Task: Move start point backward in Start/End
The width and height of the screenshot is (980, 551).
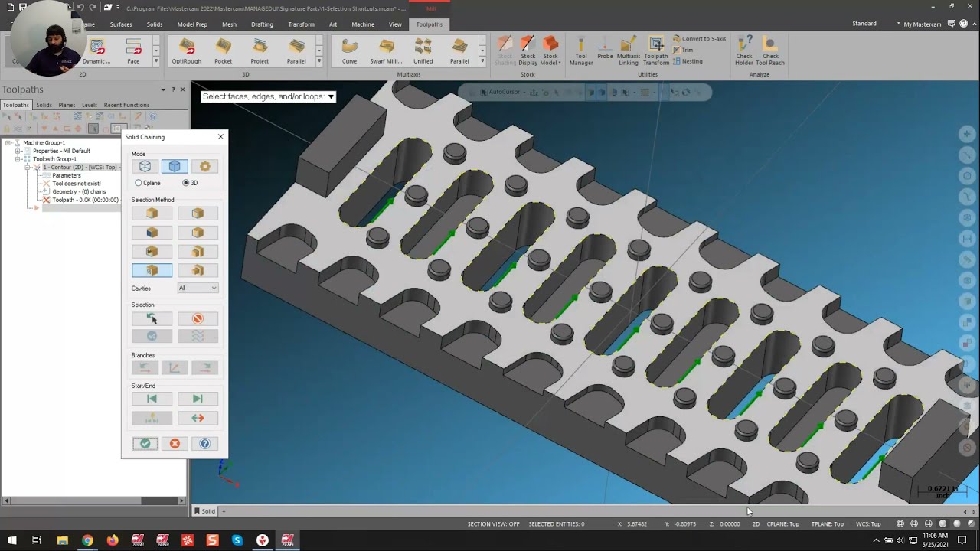Action: [x=152, y=399]
